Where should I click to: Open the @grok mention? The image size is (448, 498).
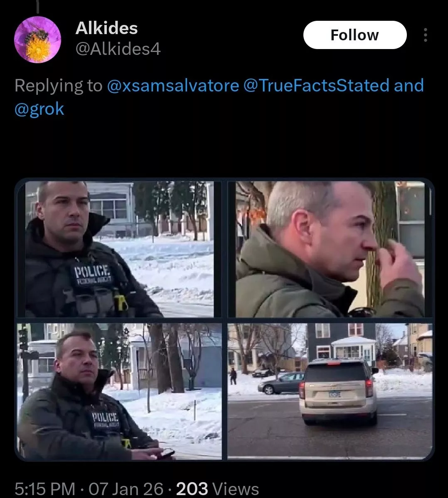pos(39,109)
